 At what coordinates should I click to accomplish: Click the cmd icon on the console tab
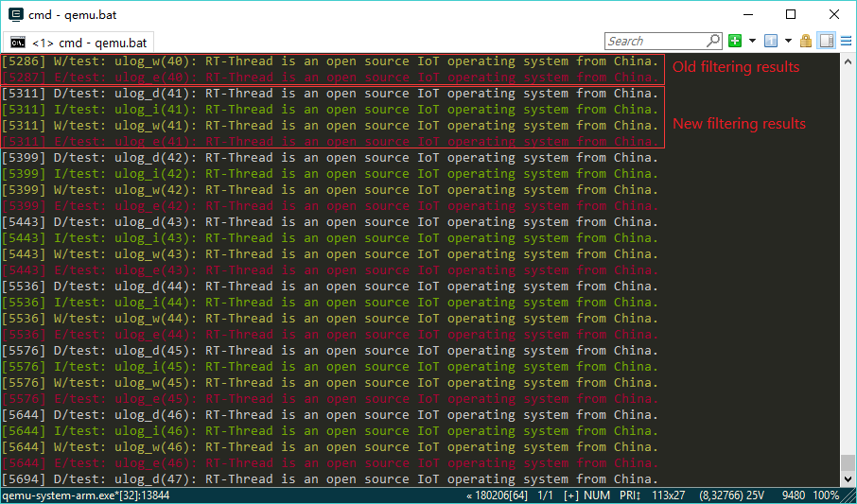coord(18,43)
